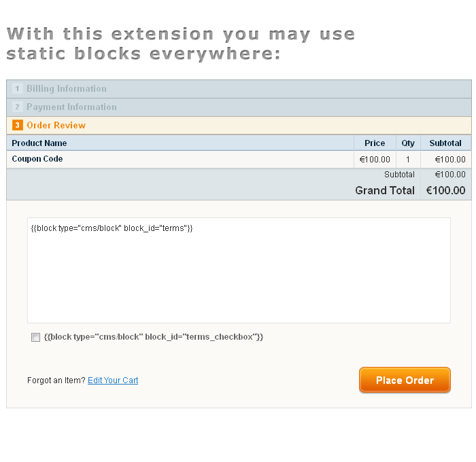Collapse the Order Review step

(239, 125)
